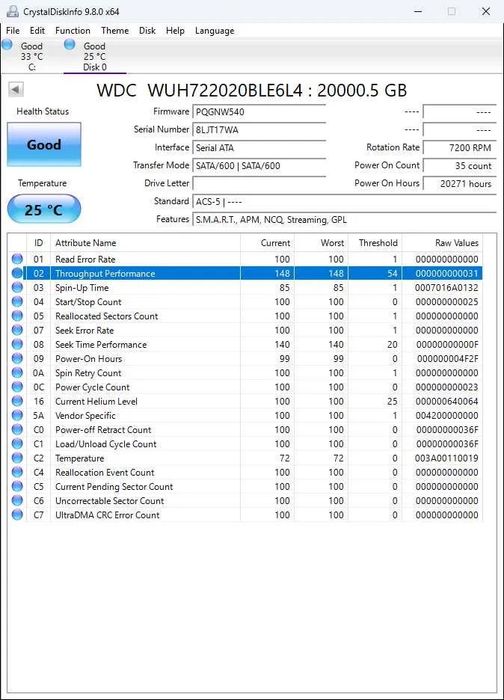Viewport: 504px width, 700px height.
Task: Click raw value 000000004F2F
Action: pos(447,358)
